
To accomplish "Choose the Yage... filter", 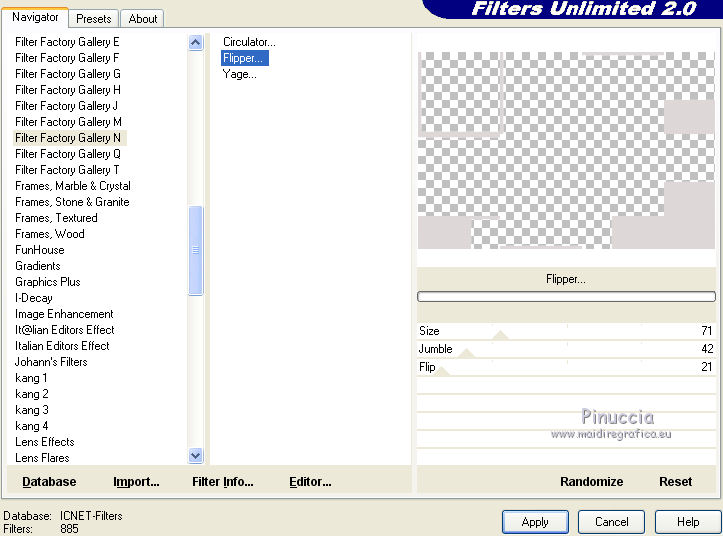I will 239,74.
